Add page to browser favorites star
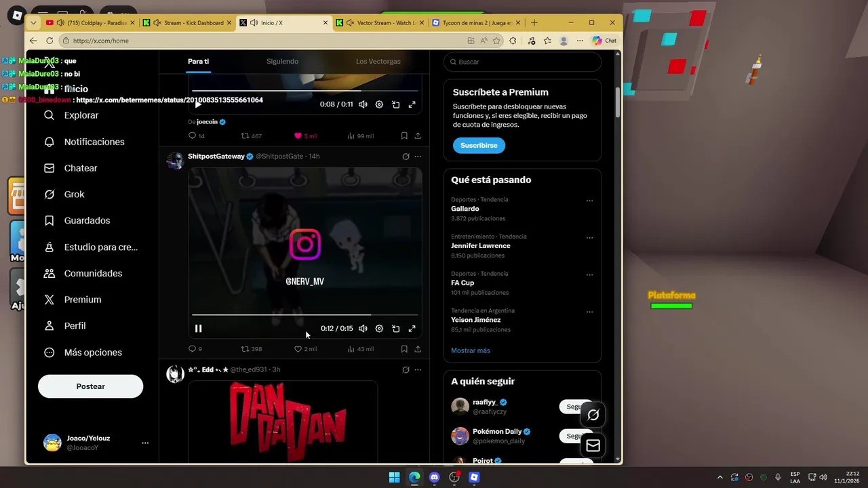 496,41
